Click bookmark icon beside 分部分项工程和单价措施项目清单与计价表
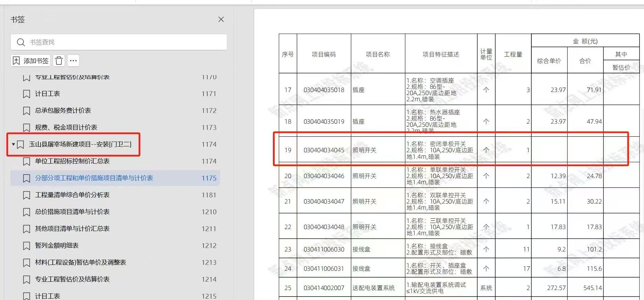Image resolution: width=644 pixels, height=300 pixels. pos(27,178)
